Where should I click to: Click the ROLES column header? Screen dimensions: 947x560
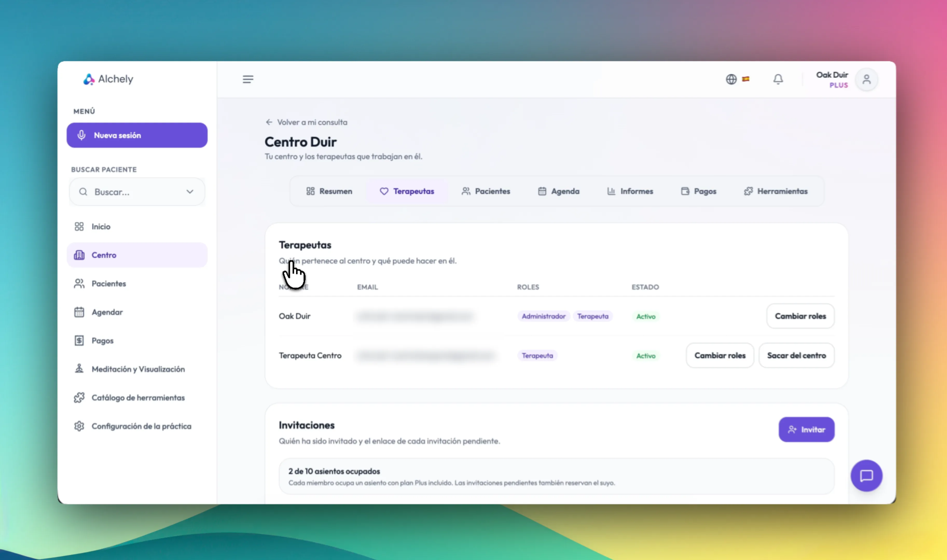point(528,287)
